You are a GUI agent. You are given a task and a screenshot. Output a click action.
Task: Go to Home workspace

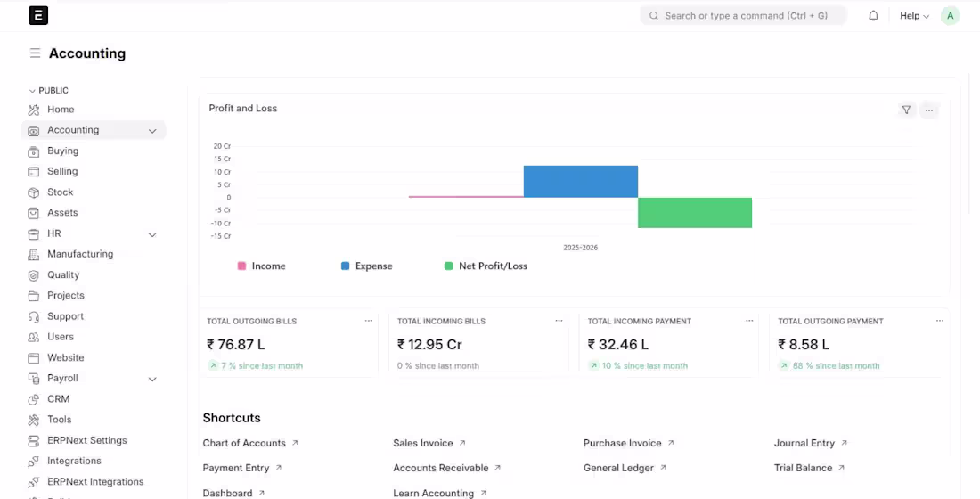(61, 110)
